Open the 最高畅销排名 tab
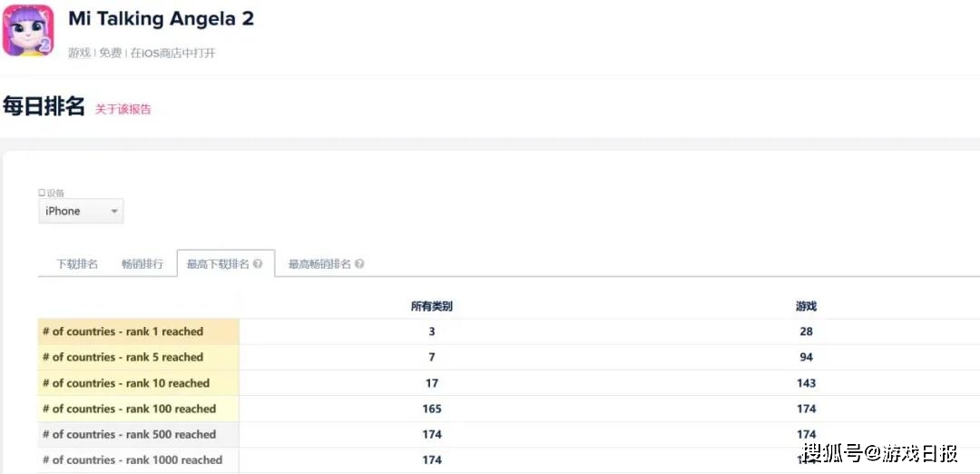 tap(319, 264)
